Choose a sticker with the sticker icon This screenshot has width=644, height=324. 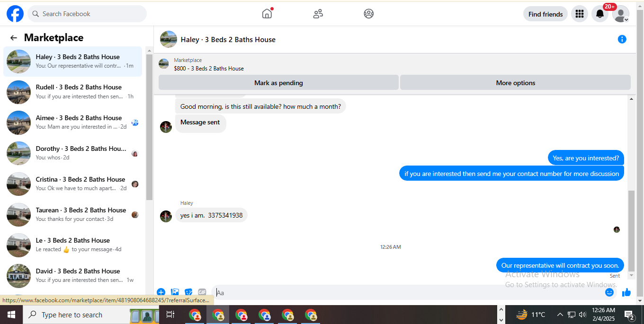pyautogui.click(x=188, y=292)
